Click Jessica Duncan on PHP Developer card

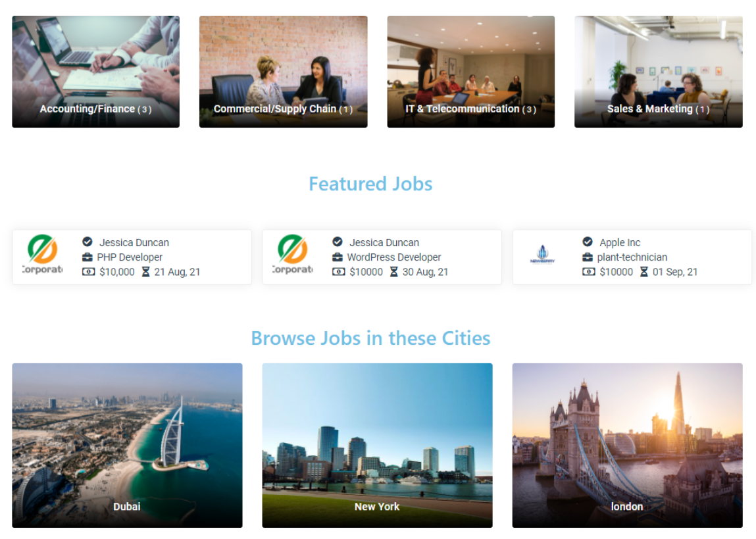(134, 242)
